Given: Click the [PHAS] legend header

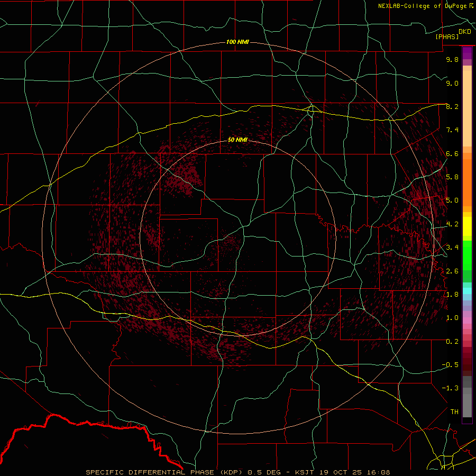Looking at the screenshot, I should coord(447,37).
